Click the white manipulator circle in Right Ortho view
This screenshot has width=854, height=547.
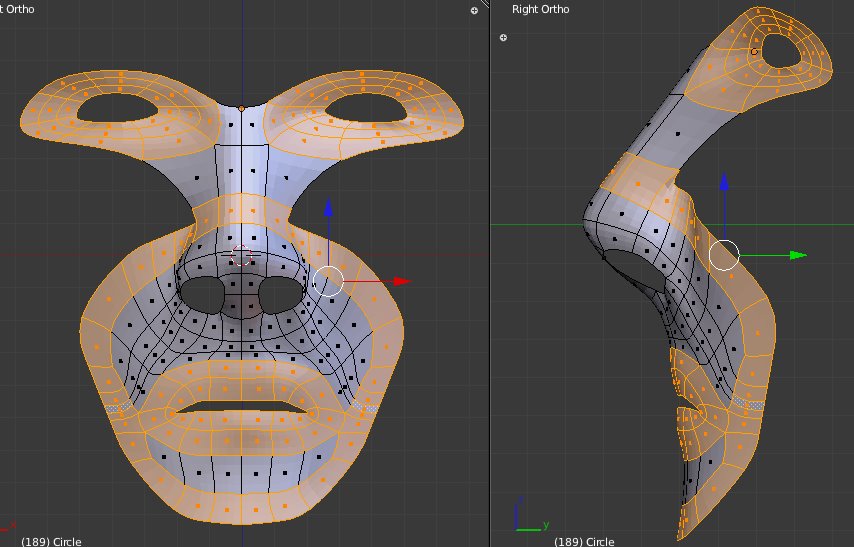[x=724, y=255]
